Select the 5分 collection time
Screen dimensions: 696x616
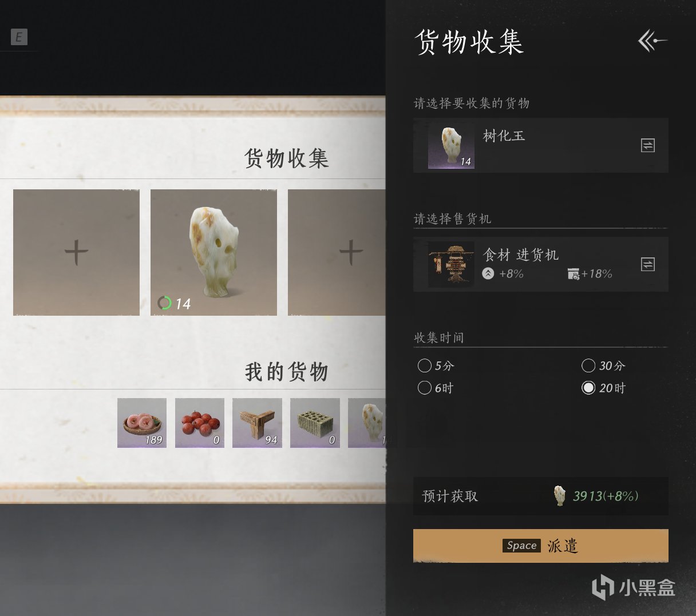[x=425, y=365]
